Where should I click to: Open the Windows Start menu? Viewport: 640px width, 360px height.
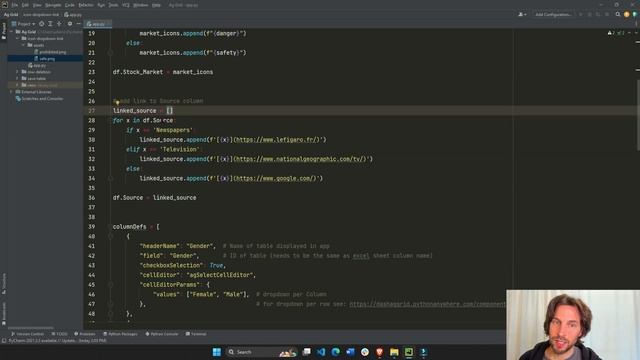coord(216,352)
